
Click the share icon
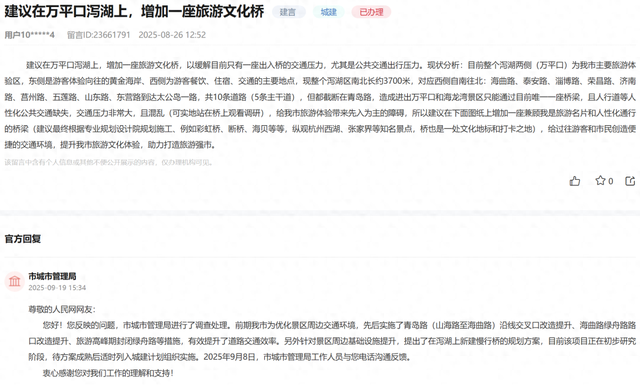pos(630,181)
